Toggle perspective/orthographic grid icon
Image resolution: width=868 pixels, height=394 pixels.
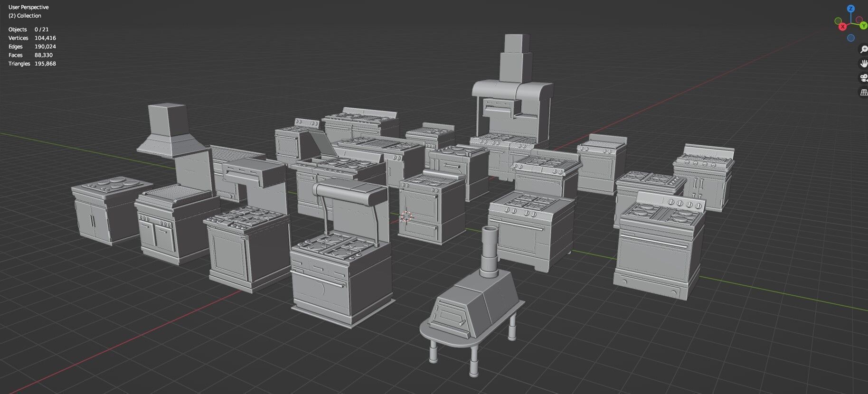click(864, 92)
